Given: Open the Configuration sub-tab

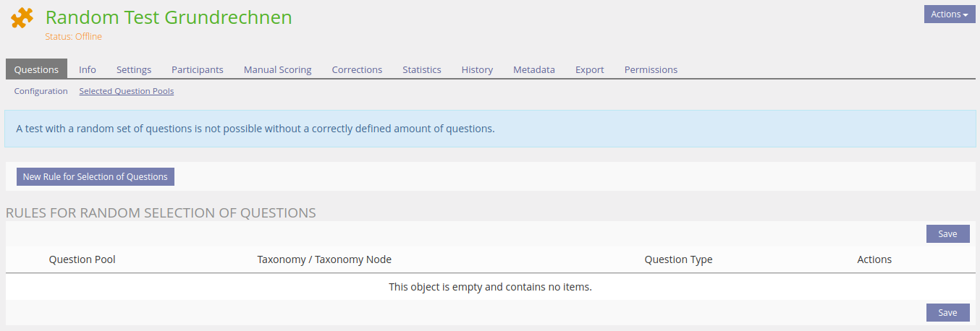Looking at the screenshot, I should (x=41, y=91).
